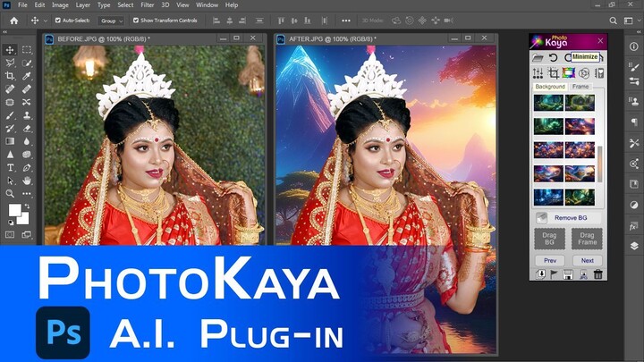Swap foreground and background colors
This screenshot has height=362, width=644.
click(x=27, y=206)
